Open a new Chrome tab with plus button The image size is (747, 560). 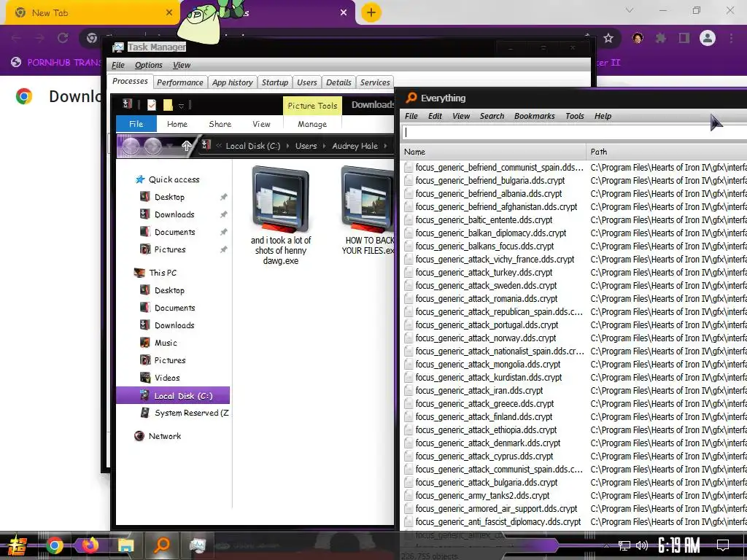pos(371,12)
